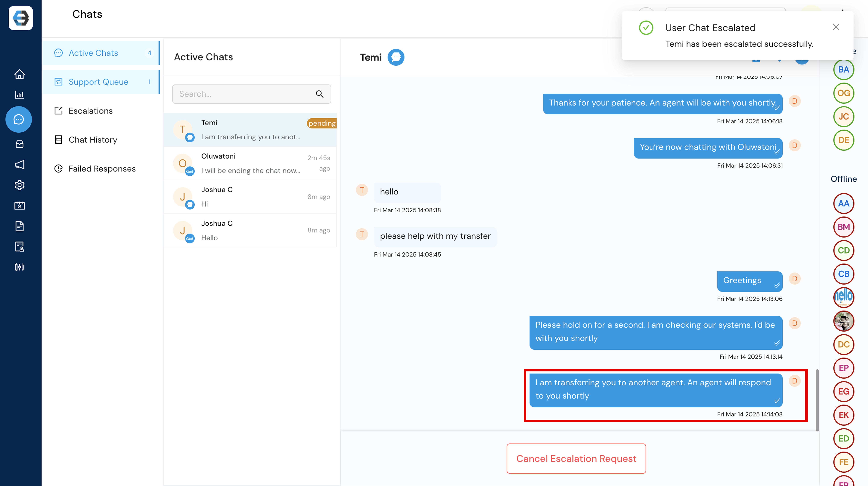Click the DC offline agent avatar

pos(843,344)
